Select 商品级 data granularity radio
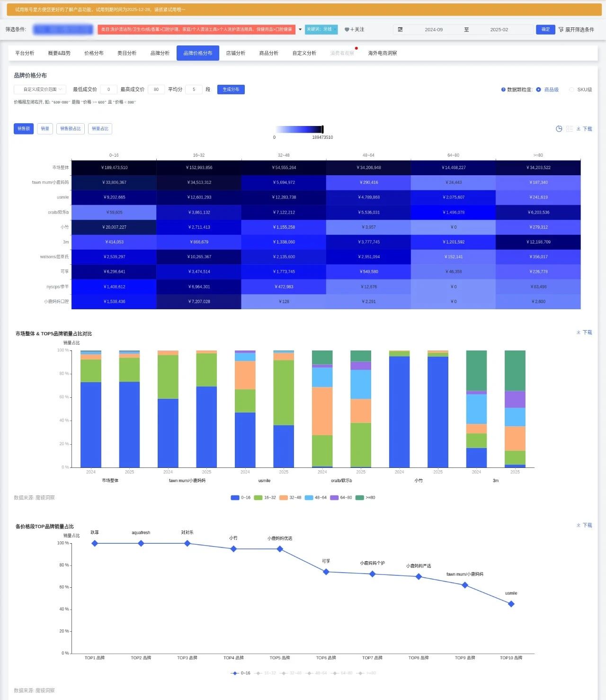This screenshot has width=606, height=700. tap(538, 90)
